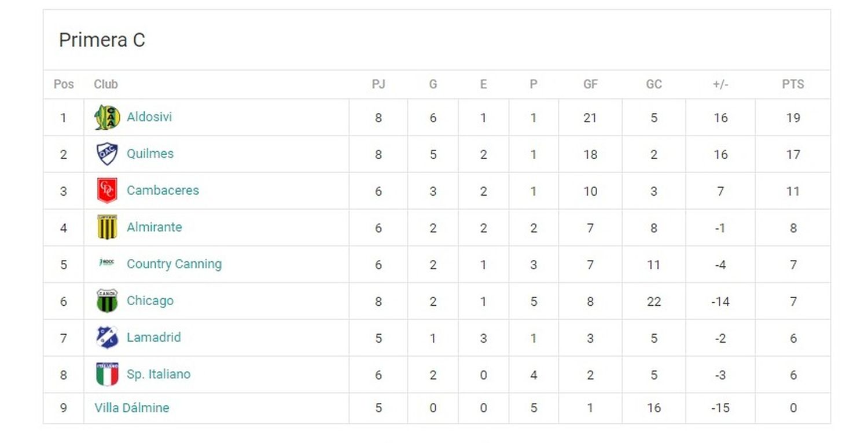The height and width of the screenshot is (443, 868).
Task: Click the Sp. Italiano tricolor shield
Action: pyautogui.click(x=107, y=374)
